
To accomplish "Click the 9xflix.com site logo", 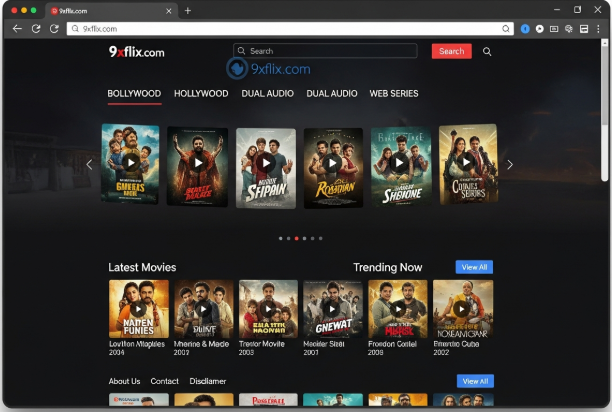I will point(136,52).
